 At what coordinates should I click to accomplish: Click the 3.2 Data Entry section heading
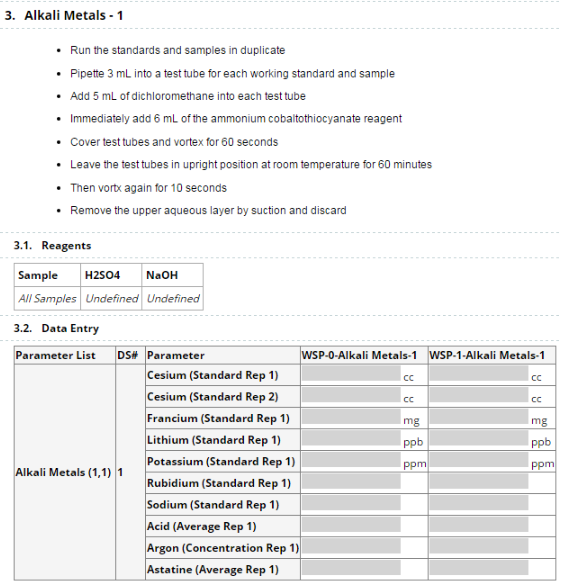pos(56,328)
